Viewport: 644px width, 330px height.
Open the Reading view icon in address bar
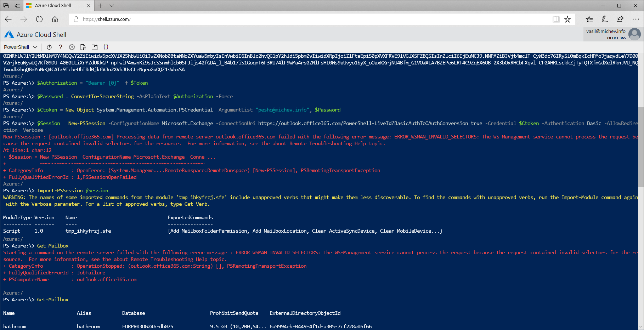556,19
